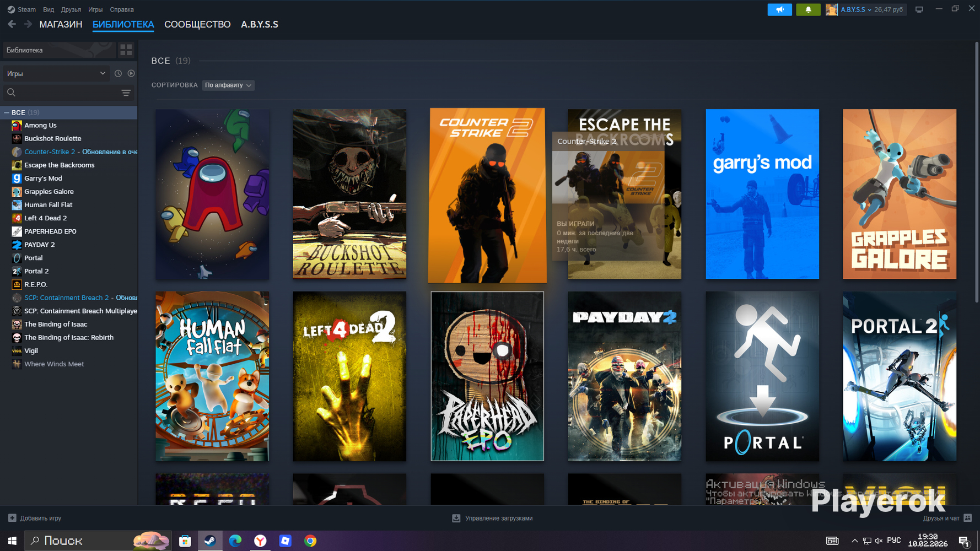This screenshot has height=551, width=980.
Task: Select Garry's Mod icon in sidebar list
Action: (x=17, y=179)
